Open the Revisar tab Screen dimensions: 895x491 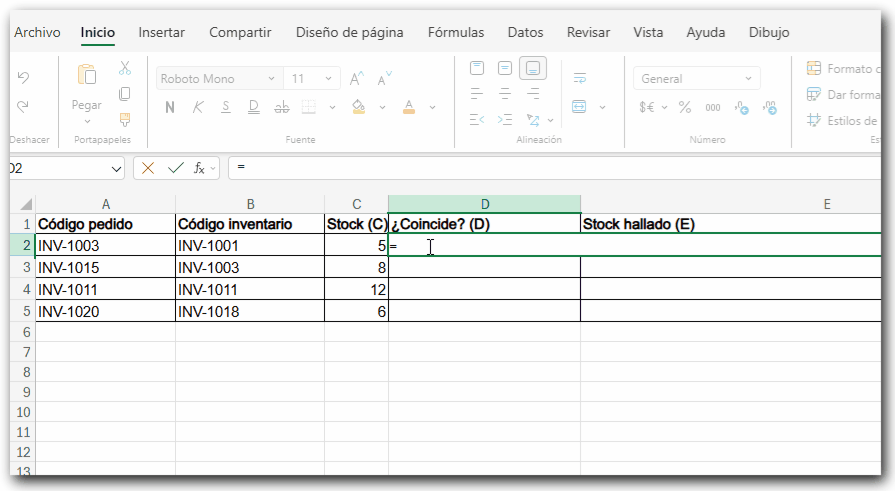tap(588, 33)
